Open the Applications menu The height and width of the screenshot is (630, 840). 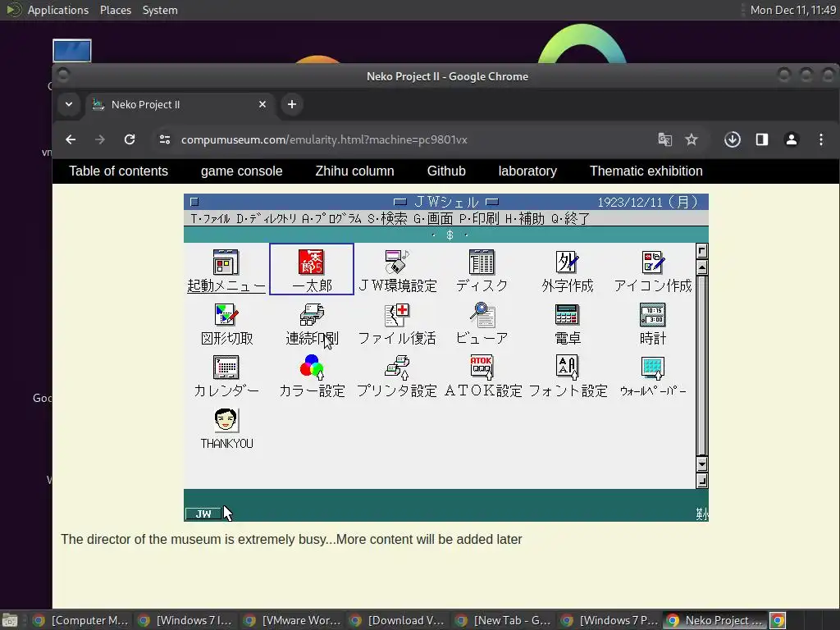tap(58, 10)
